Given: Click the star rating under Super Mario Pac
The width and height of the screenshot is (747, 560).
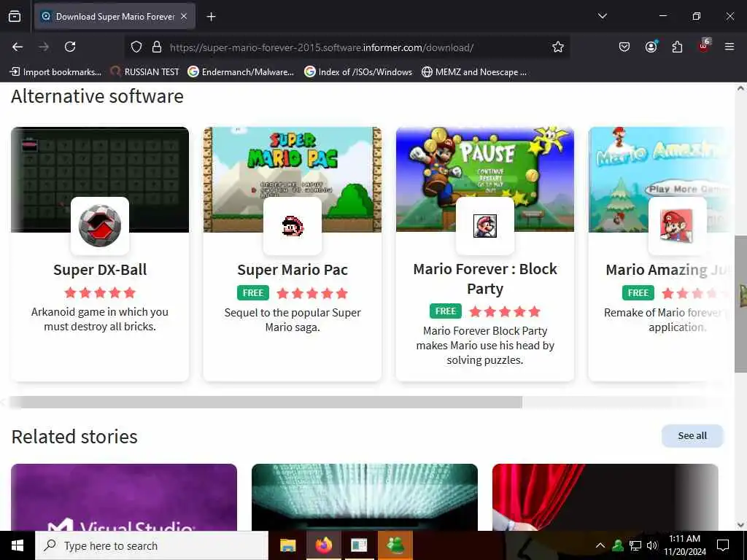Looking at the screenshot, I should (x=312, y=293).
